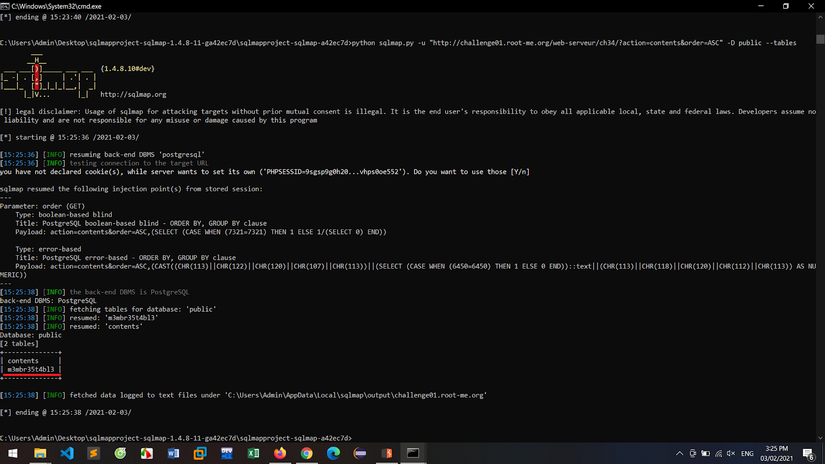Click 'Type: error-based' line
This screenshot has width=825, height=464.
tap(48, 249)
